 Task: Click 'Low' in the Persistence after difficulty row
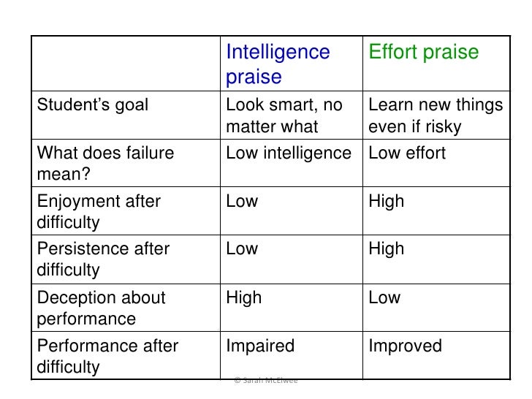[x=242, y=248]
